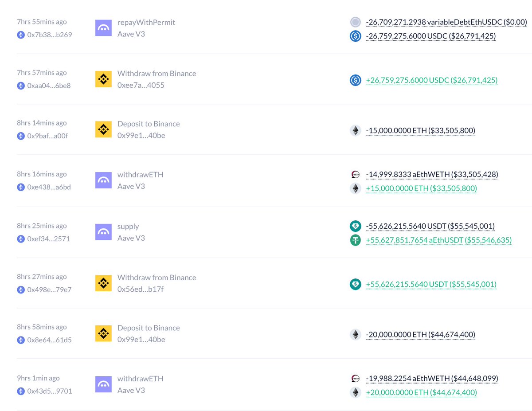The height and width of the screenshot is (411, 532).
Task: Click Ethereum chain icon beside 0x7b38...b269
Action: tap(21, 35)
